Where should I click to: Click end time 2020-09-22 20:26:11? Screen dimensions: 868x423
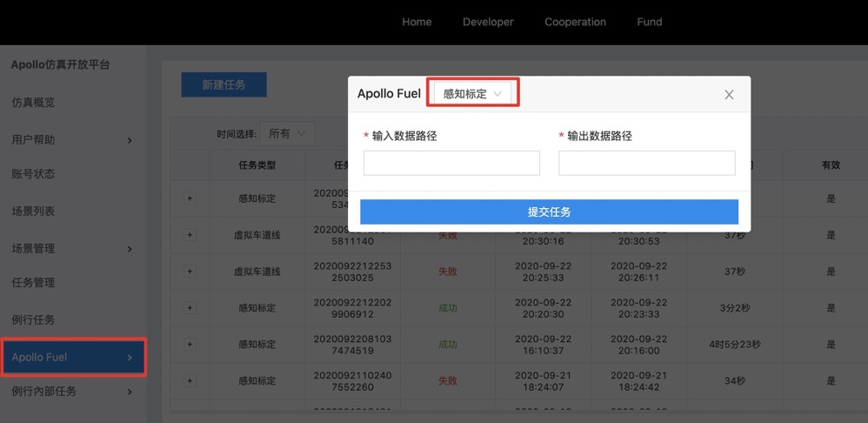pos(638,272)
